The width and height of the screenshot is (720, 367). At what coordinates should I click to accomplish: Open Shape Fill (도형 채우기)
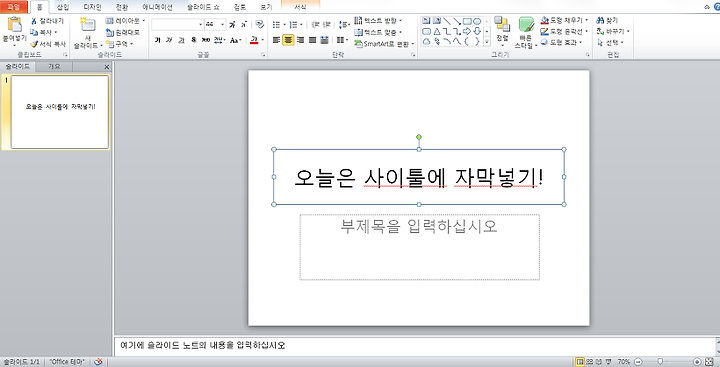(564, 20)
